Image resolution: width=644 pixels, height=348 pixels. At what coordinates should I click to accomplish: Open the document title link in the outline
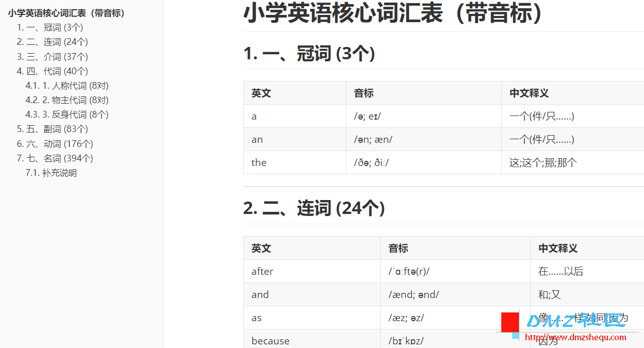pyautogui.click(x=66, y=13)
